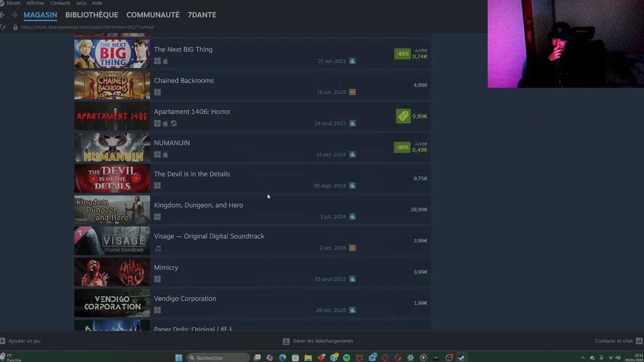Click review icon for Visage soundtrack
Viewport: 644px width, 362px height.
(352, 248)
